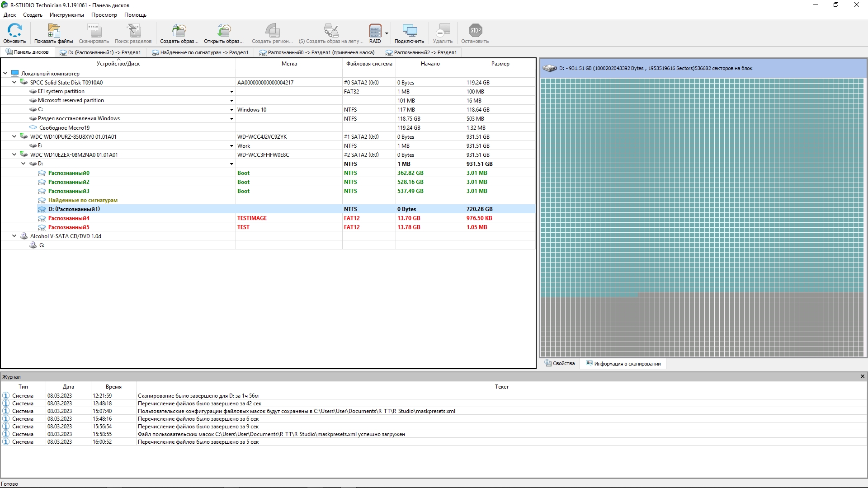The image size is (868, 488).
Task: Select the red Распознанный4 partition row
Action: 69,218
